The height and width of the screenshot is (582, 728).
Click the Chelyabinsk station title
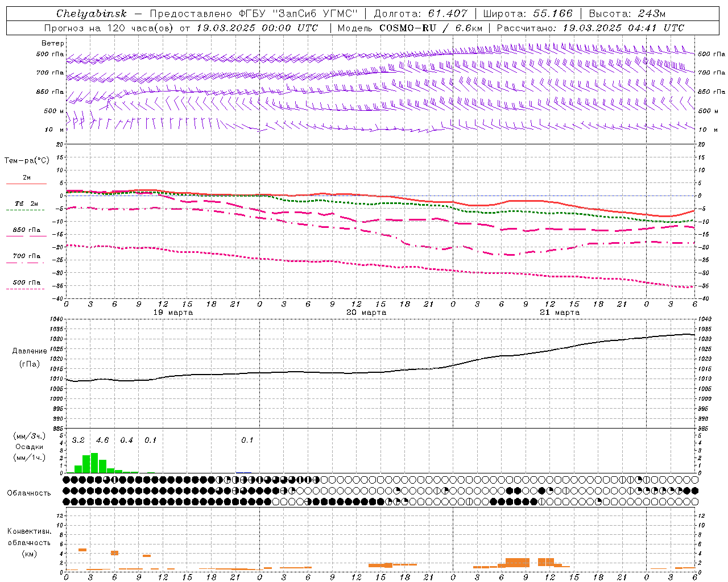92,14
